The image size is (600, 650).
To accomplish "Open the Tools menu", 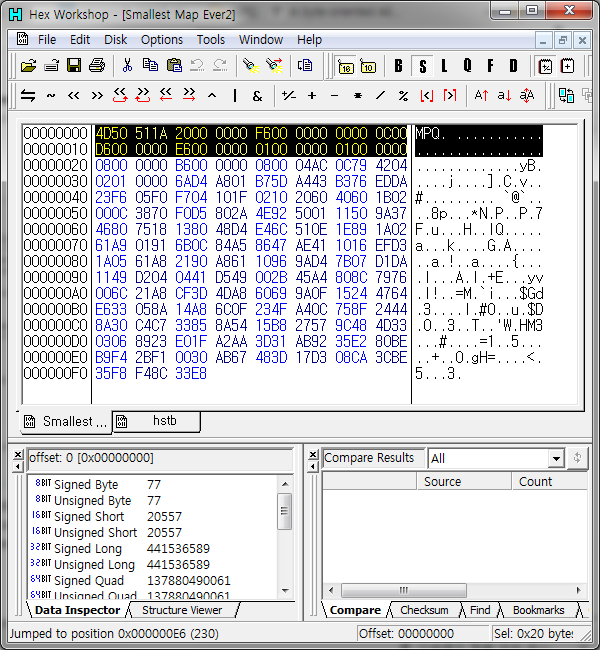I will (210, 39).
